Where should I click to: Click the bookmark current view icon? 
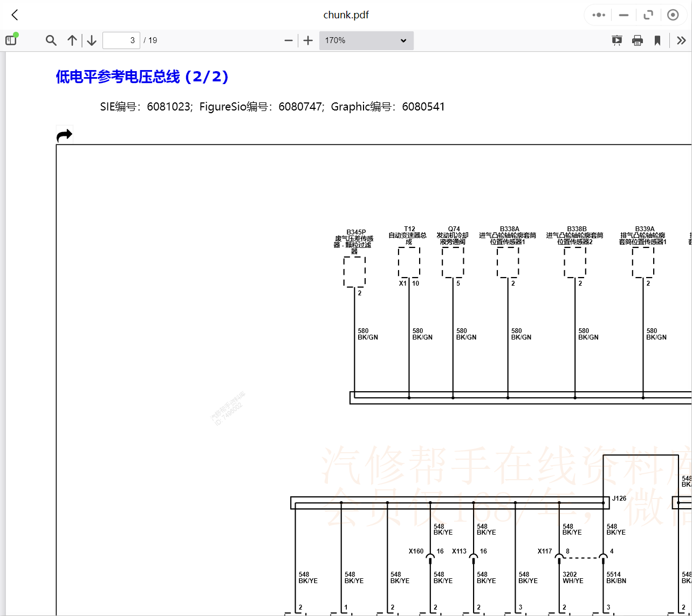(x=657, y=40)
